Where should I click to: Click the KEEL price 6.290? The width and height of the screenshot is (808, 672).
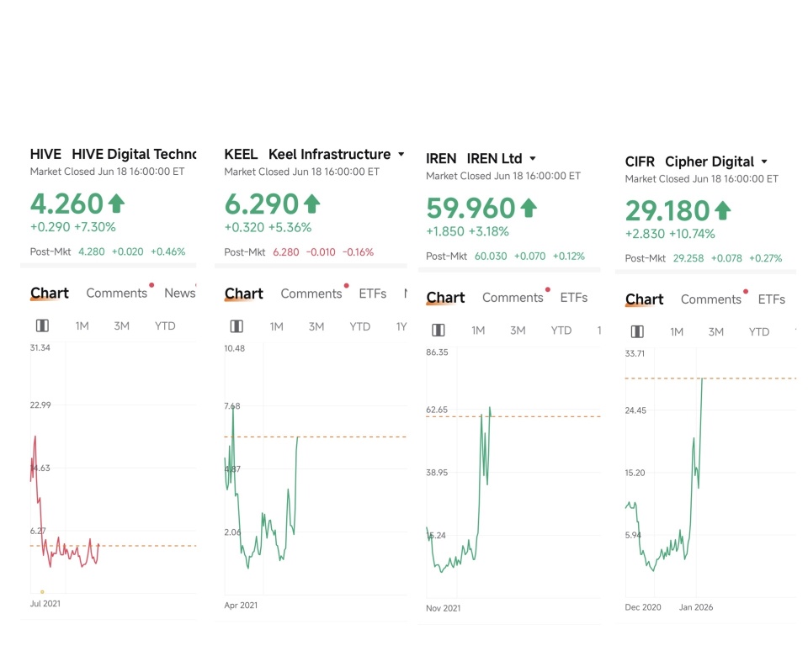261,204
